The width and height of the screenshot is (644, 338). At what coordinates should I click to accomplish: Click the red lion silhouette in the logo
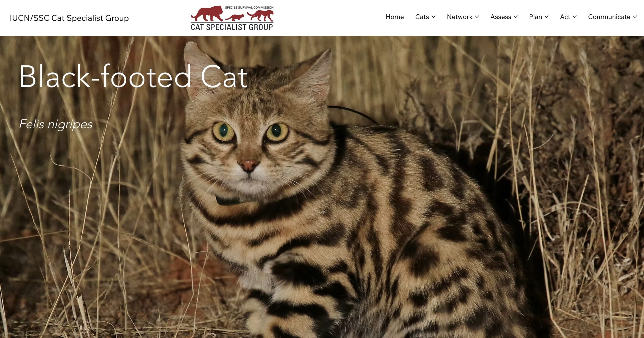click(x=207, y=14)
